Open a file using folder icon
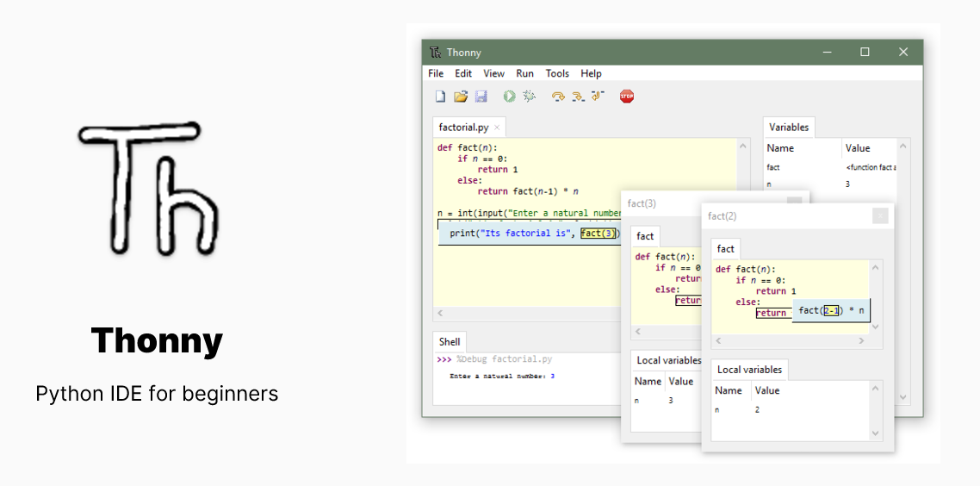 461,97
